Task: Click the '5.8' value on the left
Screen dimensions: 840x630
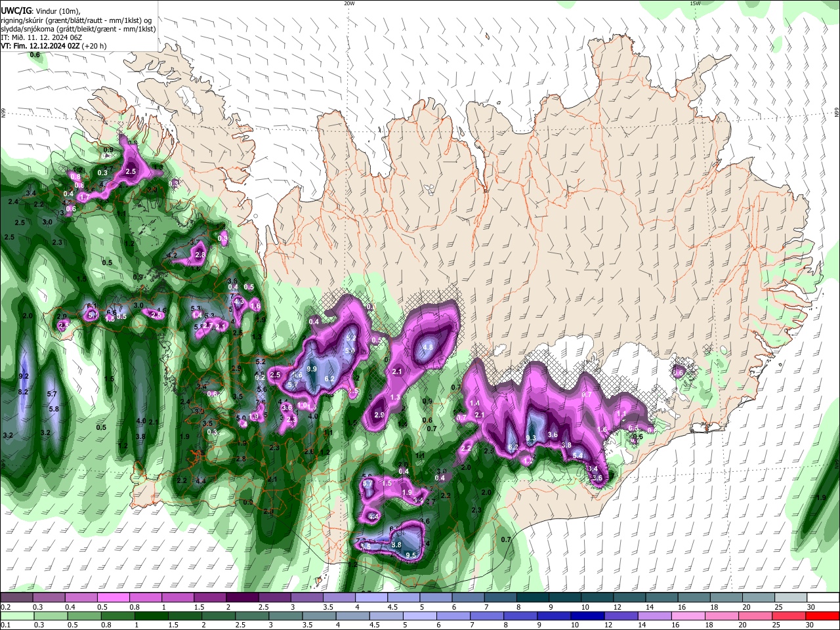Action: 54,409
